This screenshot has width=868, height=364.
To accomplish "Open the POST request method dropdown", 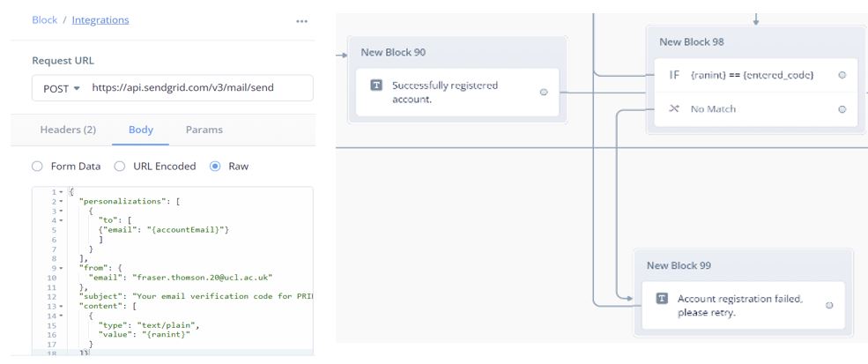I will (62, 88).
